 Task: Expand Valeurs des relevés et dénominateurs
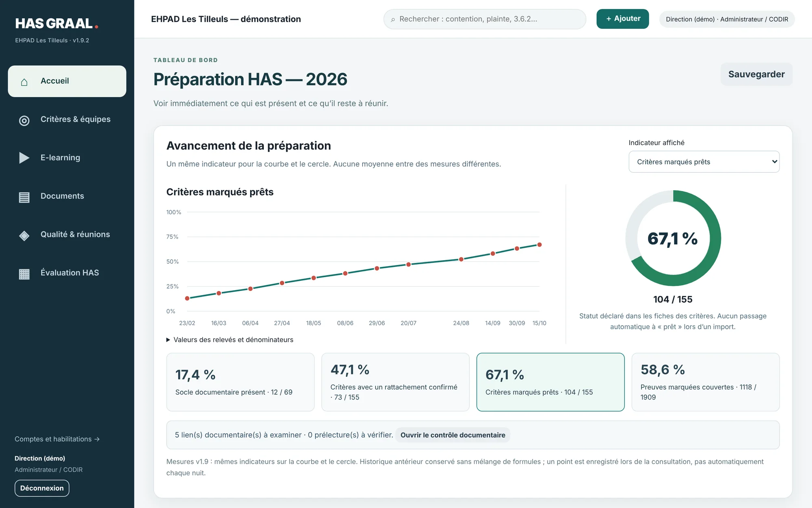tap(230, 340)
